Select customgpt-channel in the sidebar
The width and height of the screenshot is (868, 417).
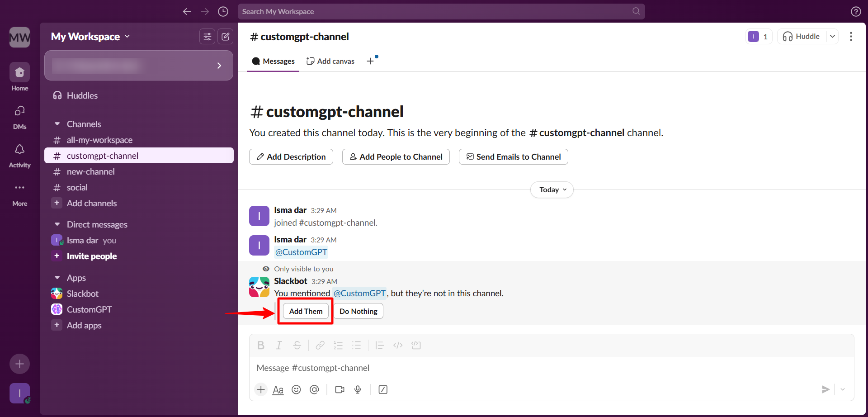(x=139, y=156)
